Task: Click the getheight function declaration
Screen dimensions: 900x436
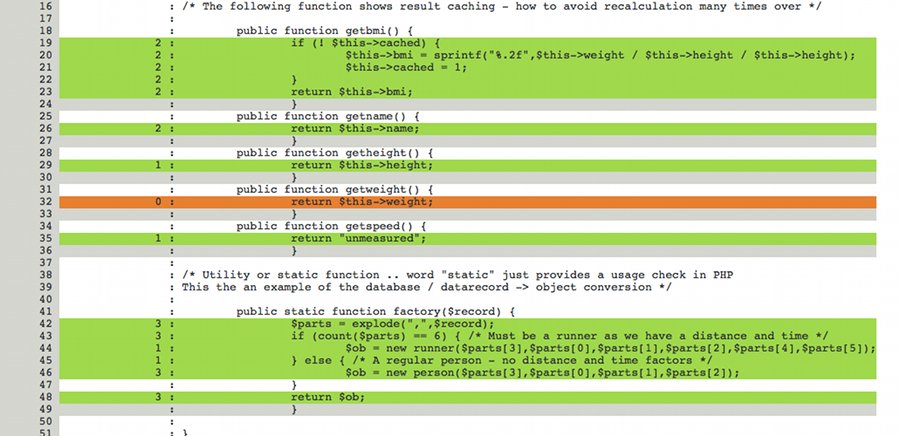Action: tap(330, 153)
